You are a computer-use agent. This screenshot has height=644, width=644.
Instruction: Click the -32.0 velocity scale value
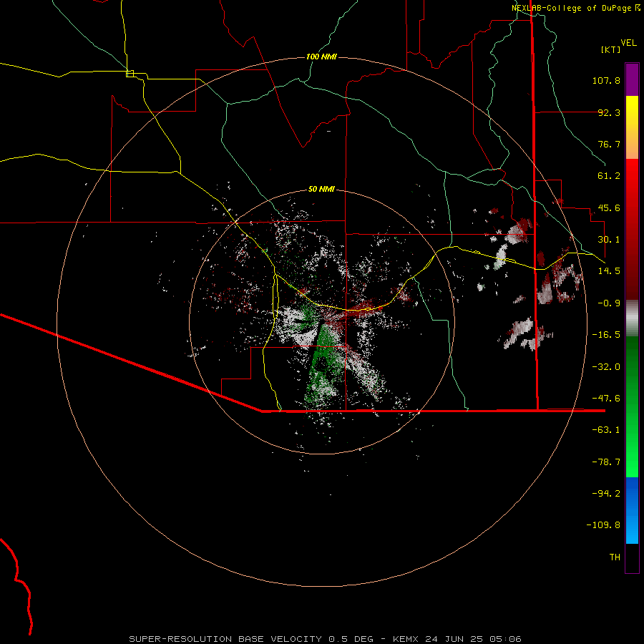point(606,367)
